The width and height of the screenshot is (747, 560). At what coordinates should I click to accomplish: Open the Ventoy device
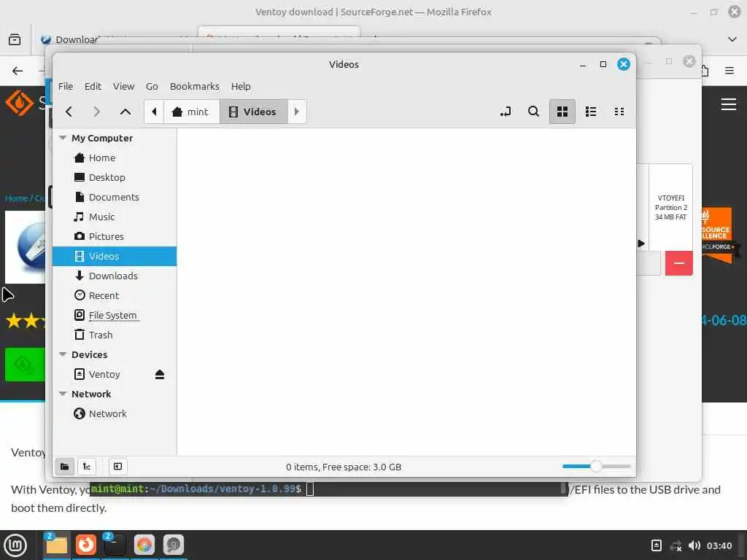[x=104, y=374]
